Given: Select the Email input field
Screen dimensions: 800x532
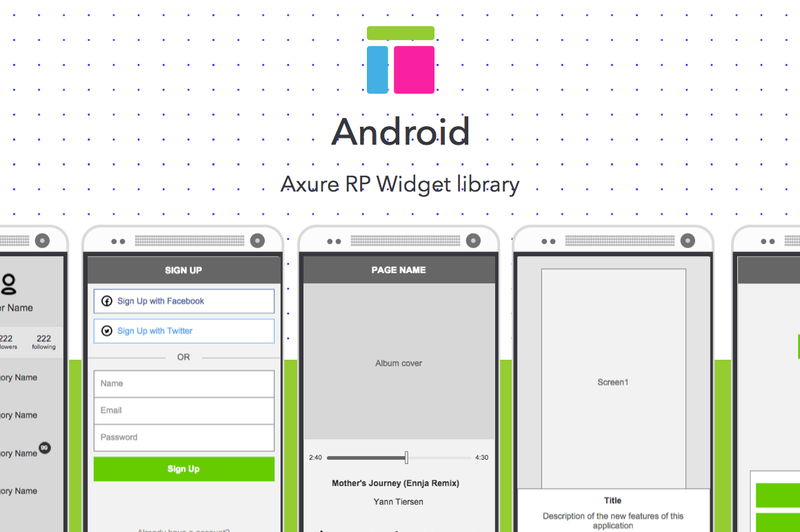Looking at the screenshot, I should [183, 411].
